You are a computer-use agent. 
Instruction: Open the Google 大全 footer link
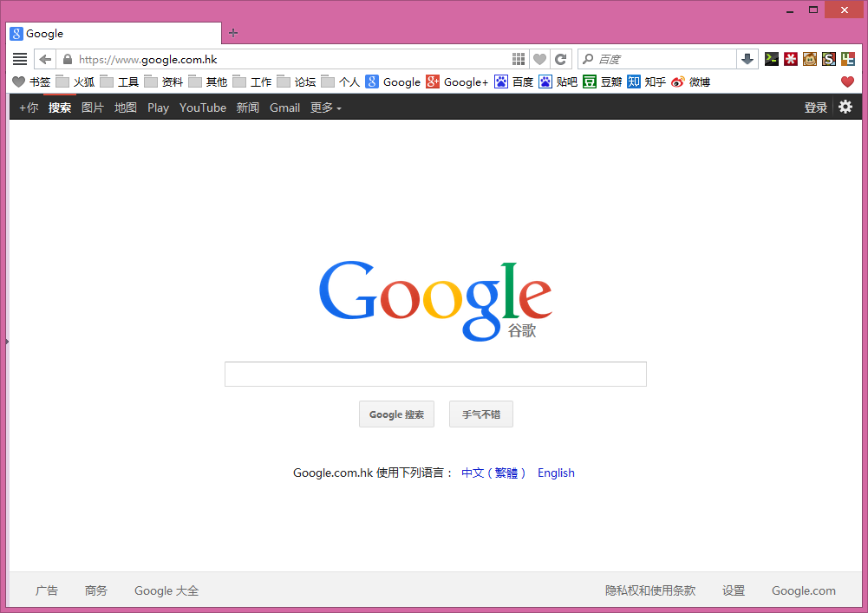coord(166,590)
